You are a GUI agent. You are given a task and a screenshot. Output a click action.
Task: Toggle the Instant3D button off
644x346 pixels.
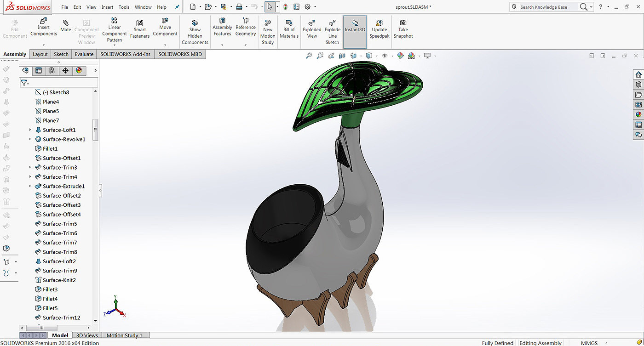click(355, 26)
